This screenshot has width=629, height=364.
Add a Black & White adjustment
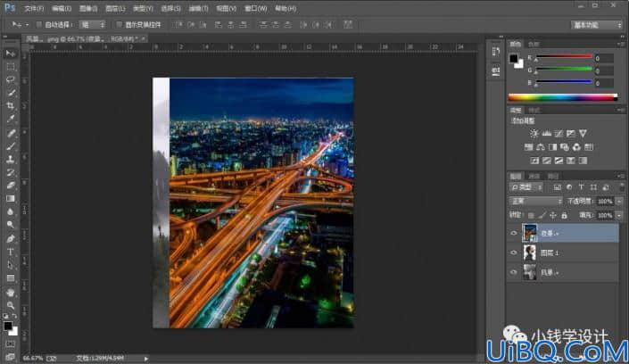tap(552, 147)
